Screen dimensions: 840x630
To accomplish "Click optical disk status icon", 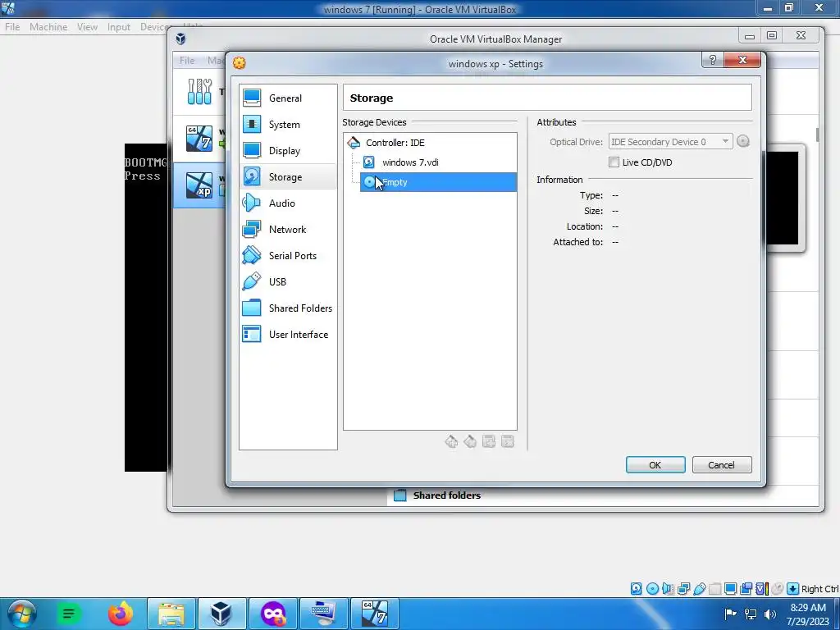I will (x=652, y=589).
